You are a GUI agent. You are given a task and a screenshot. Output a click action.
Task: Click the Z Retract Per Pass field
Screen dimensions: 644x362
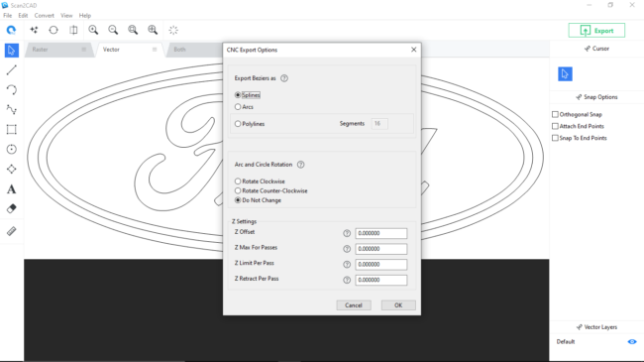coord(381,280)
